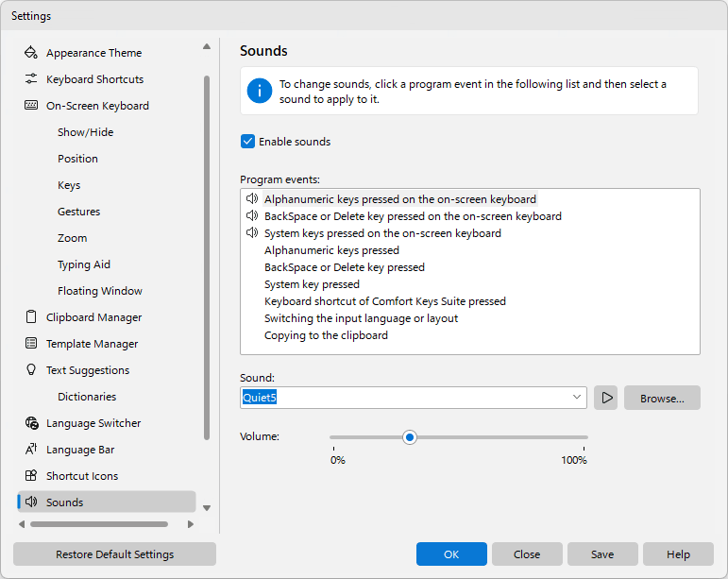
Task: Click the Language Bar letter icon
Action: click(30, 450)
